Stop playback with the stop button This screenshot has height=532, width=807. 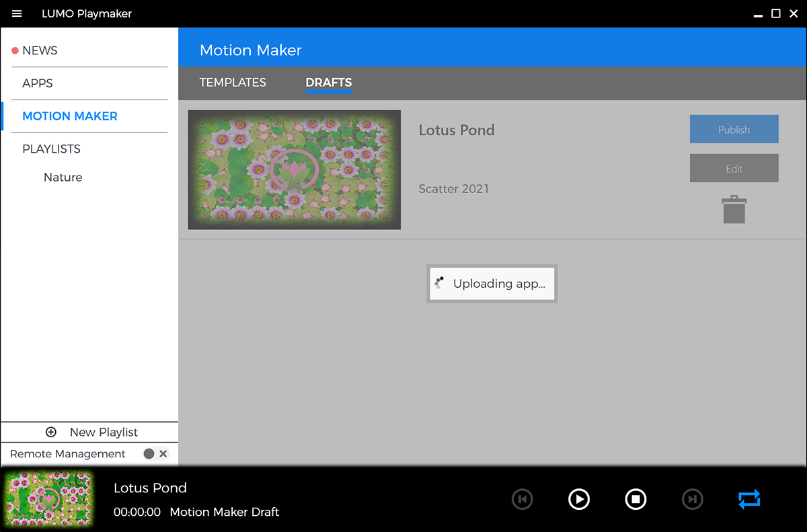636,499
